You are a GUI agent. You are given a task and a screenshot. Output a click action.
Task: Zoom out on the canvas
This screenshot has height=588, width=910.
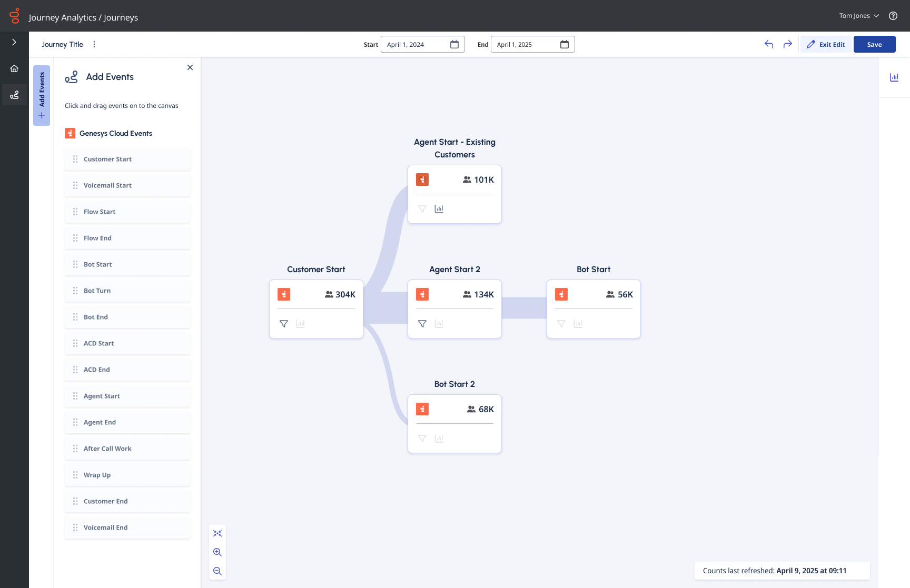point(217,571)
